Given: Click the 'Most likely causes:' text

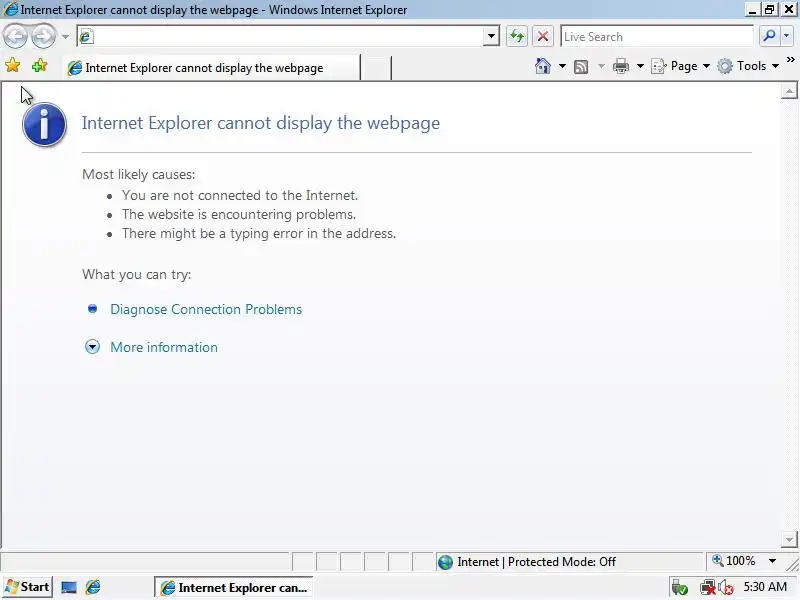Looking at the screenshot, I should [139, 174].
